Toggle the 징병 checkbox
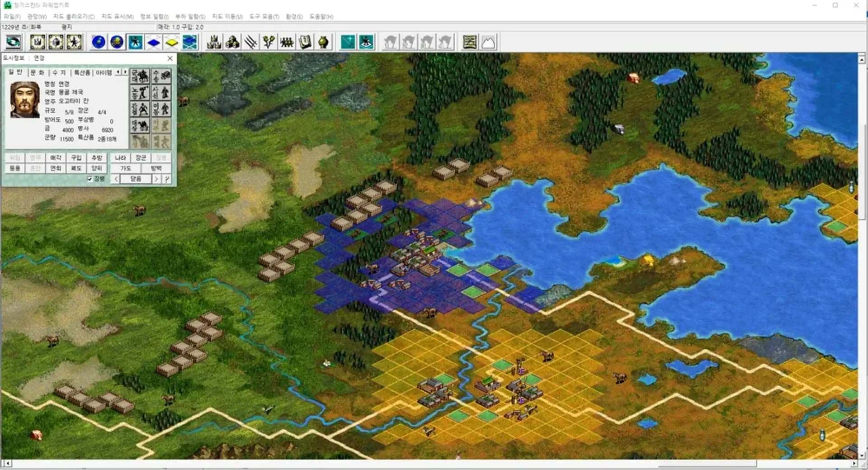This screenshot has width=868, height=470. (90, 179)
